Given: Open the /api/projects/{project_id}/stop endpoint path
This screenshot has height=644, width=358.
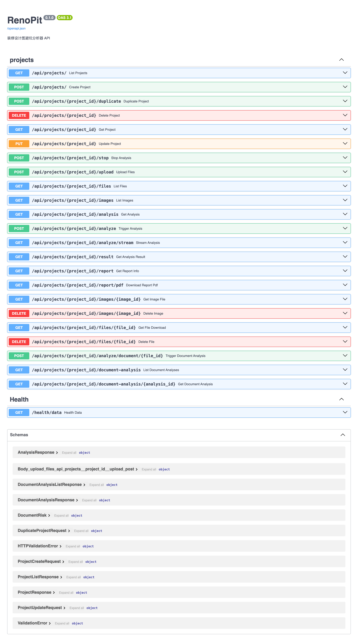Looking at the screenshot, I should pos(70,158).
